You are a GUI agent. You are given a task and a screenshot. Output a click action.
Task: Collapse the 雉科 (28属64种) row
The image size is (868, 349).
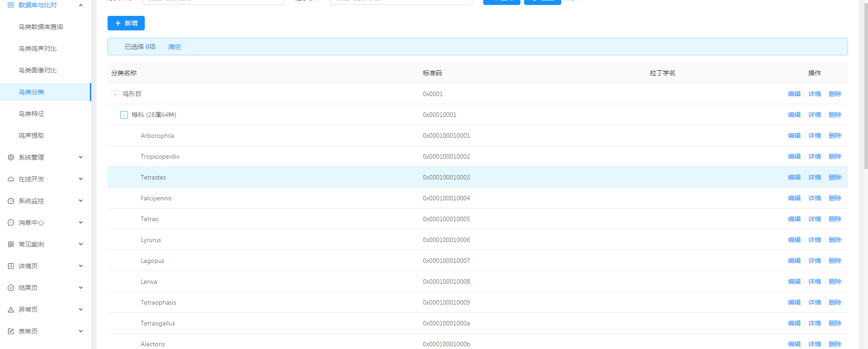click(124, 115)
